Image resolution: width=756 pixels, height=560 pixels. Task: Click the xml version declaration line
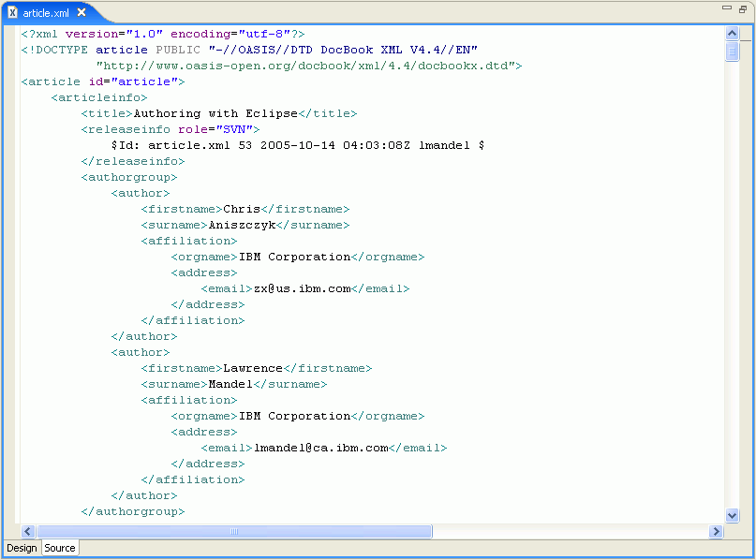163,34
